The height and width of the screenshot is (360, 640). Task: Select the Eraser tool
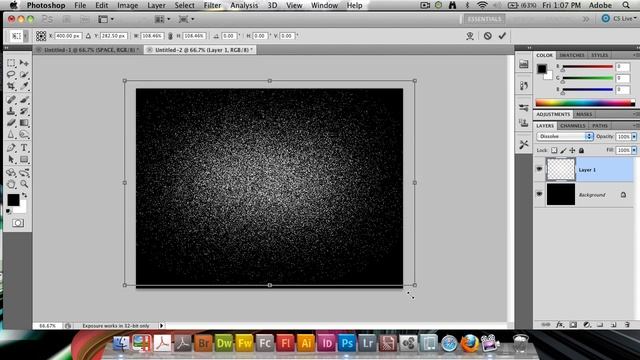coord(11,123)
